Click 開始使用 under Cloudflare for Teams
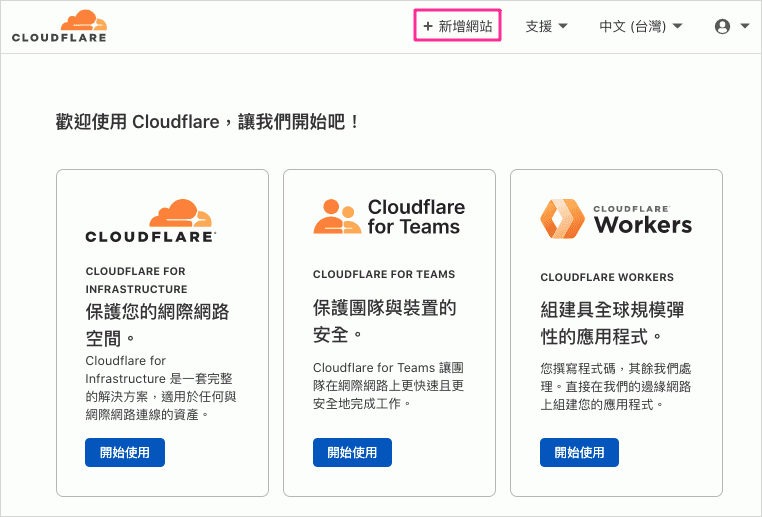This screenshot has height=517, width=762. pyautogui.click(x=352, y=452)
